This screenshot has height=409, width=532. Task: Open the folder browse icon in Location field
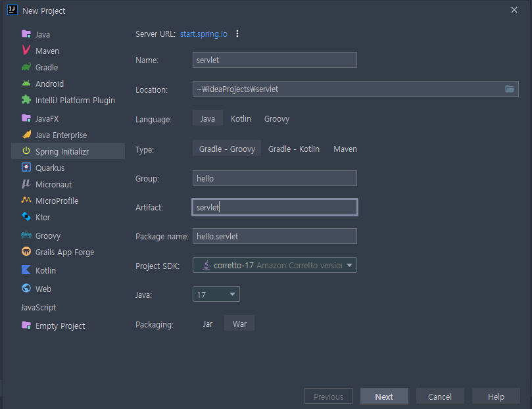pos(509,89)
